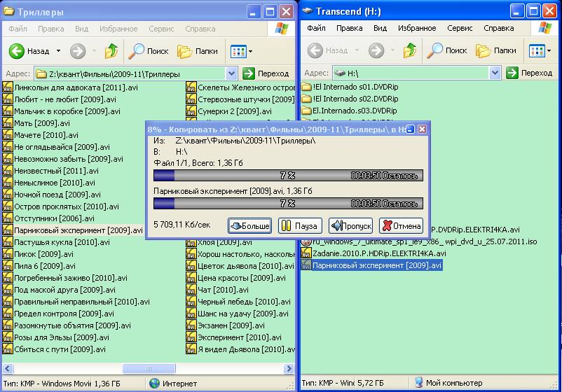Open Избранное menu in Триллеры window

(x=118, y=29)
